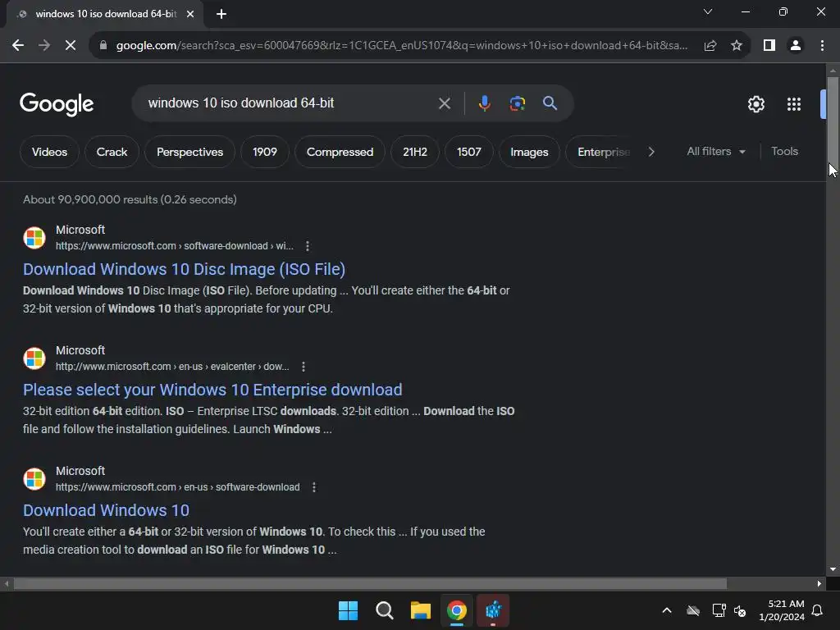The image size is (840, 630).
Task: Click Microsoft favicon of Disc Image result
Action: 34,238
